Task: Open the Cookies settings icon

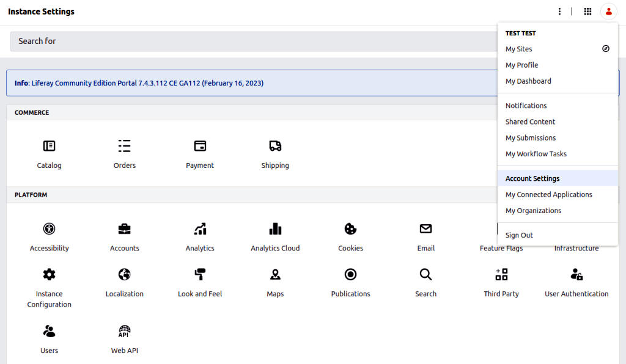Action: pos(350,229)
